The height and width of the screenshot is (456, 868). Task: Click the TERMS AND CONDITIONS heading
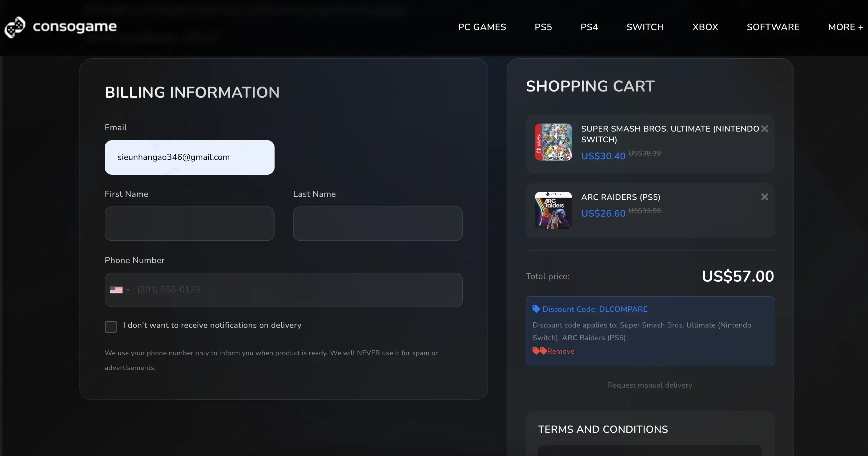(603, 430)
